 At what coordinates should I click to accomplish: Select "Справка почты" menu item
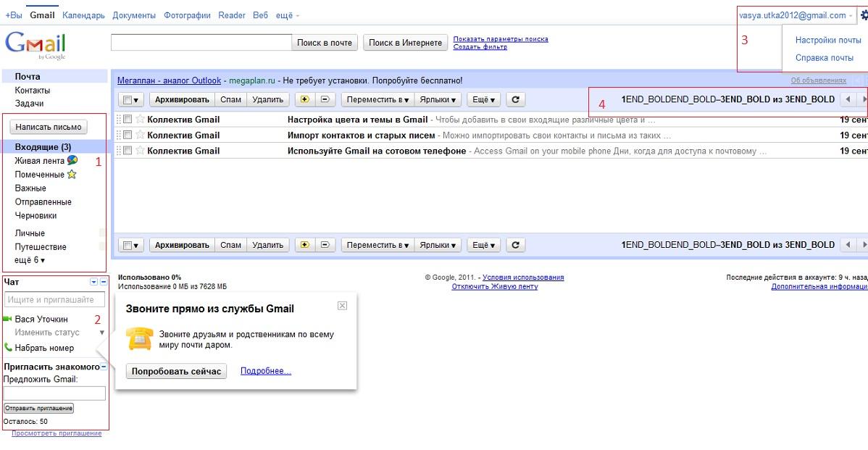825,57
